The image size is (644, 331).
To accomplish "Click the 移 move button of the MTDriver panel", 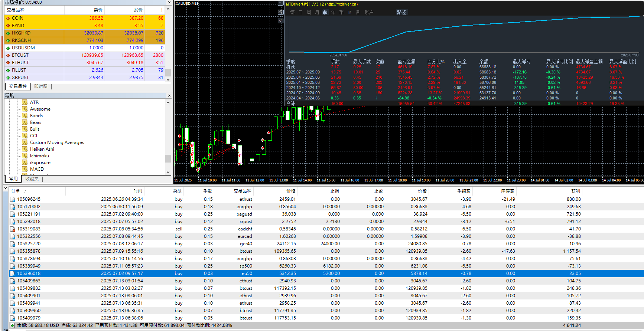I will (x=280, y=12).
